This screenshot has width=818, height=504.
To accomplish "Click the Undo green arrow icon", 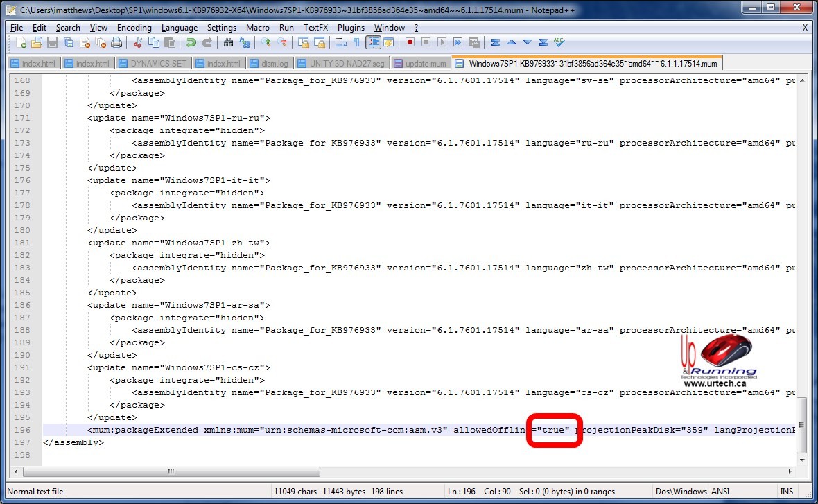I will pyautogui.click(x=191, y=42).
